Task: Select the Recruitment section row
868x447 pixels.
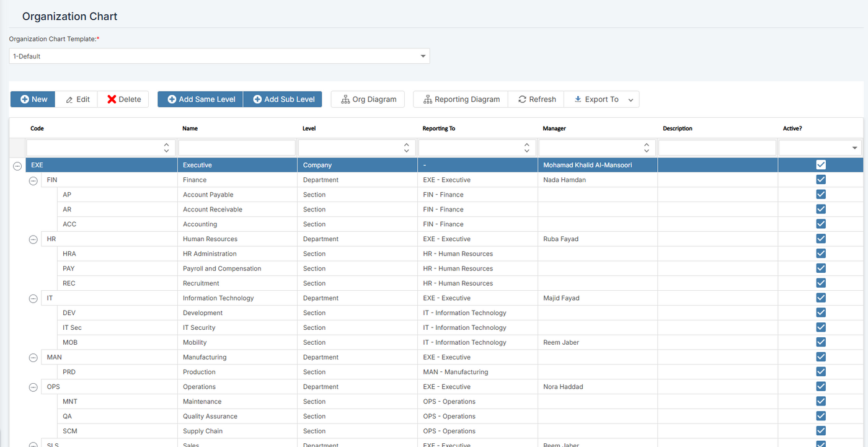Action: click(x=201, y=283)
